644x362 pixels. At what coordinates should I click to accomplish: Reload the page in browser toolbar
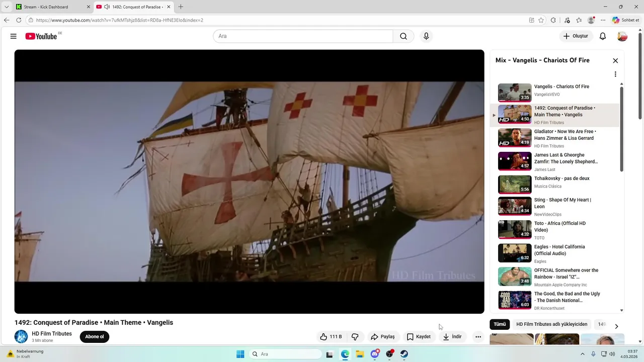click(x=19, y=20)
